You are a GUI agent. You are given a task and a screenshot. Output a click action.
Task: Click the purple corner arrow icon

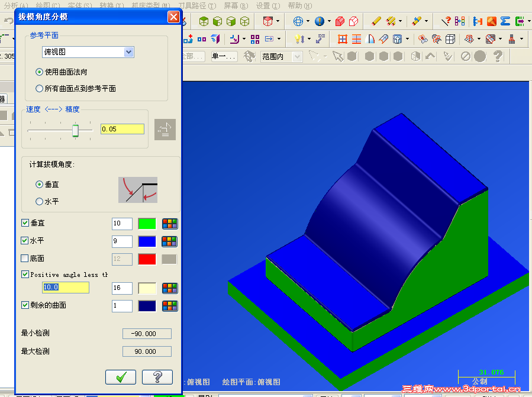tap(234, 40)
